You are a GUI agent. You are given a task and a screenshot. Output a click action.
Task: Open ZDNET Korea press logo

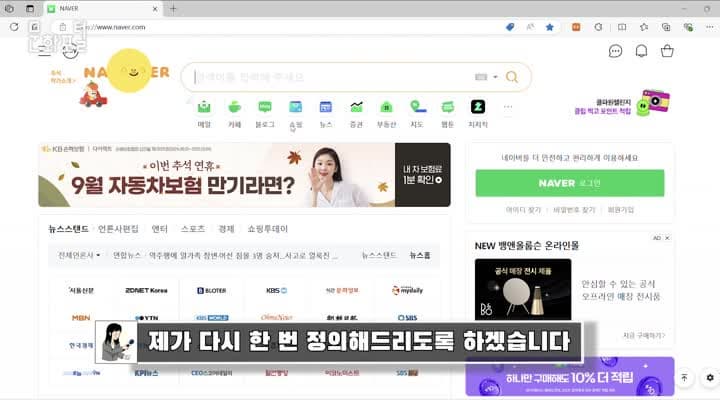click(x=146, y=290)
